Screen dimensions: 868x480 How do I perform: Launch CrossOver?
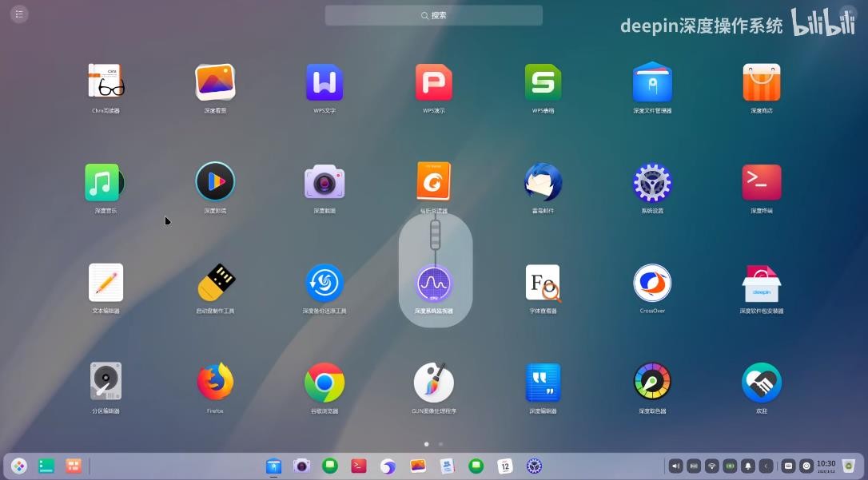(653, 284)
